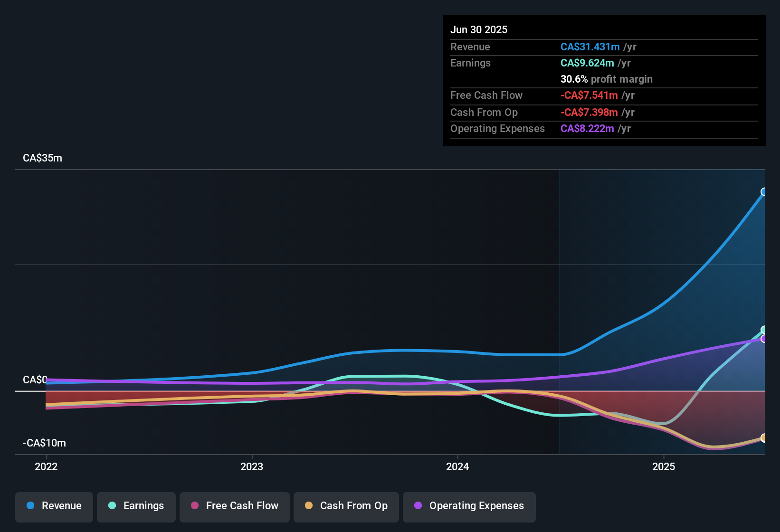Viewport: 780px width, 532px height.
Task: Click the CA$31.431m Revenue value
Action: tap(590, 47)
